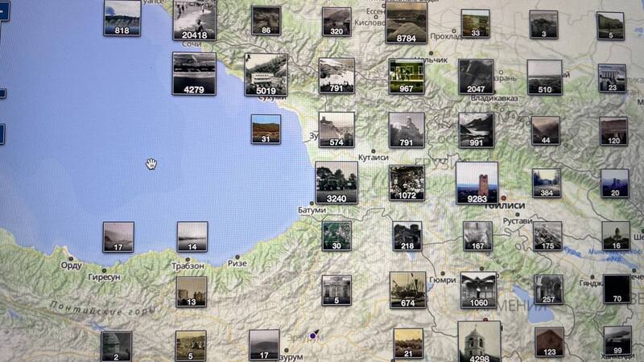
Task: Open the 9283 cluster at Тбилиси
Action: point(477,183)
